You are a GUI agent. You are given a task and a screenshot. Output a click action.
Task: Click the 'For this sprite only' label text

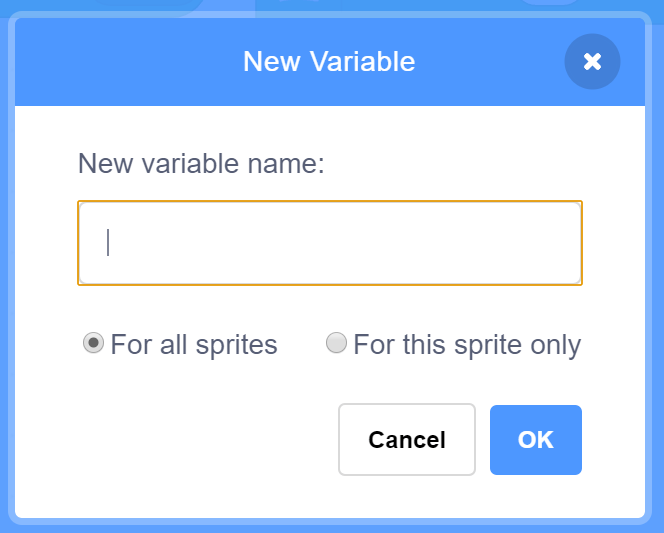point(467,345)
